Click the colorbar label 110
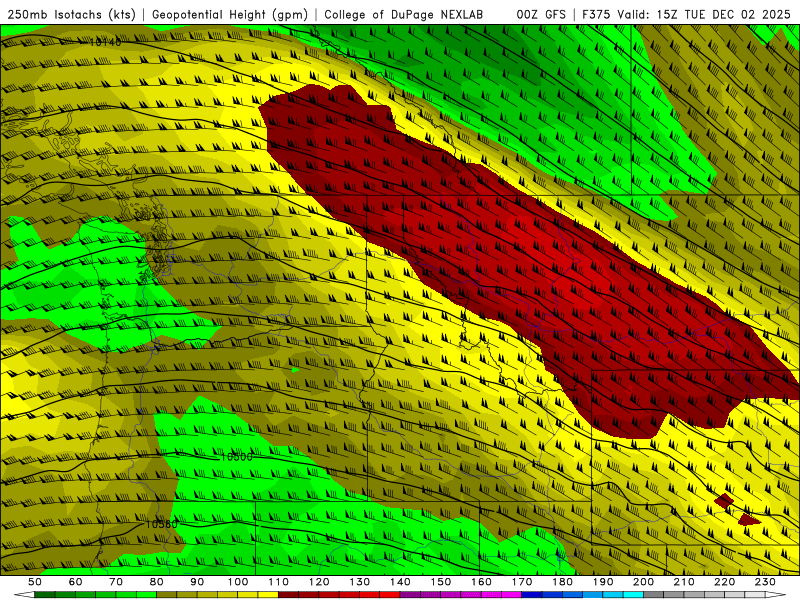 [278, 582]
